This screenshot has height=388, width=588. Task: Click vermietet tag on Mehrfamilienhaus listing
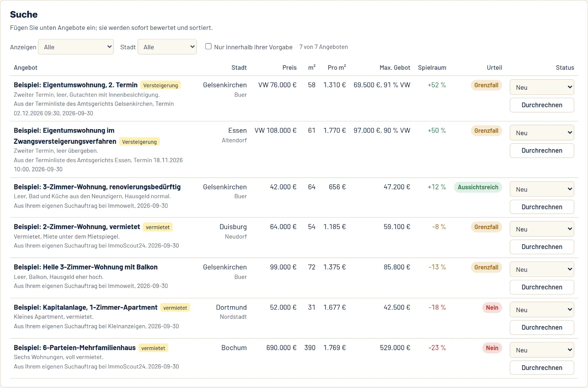[x=153, y=348]
